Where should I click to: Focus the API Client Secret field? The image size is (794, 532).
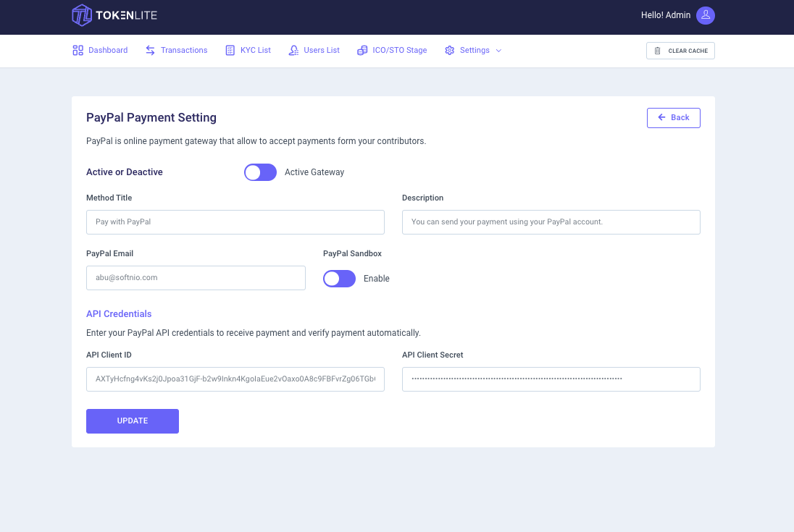(x=551, y=379)
